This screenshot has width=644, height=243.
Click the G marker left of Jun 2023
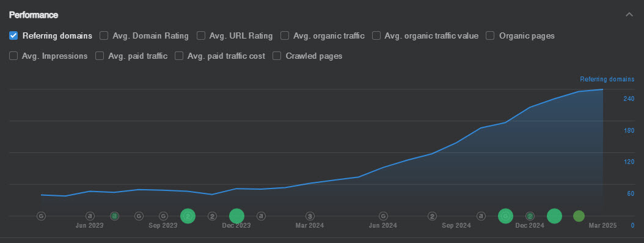click(41, 216)
